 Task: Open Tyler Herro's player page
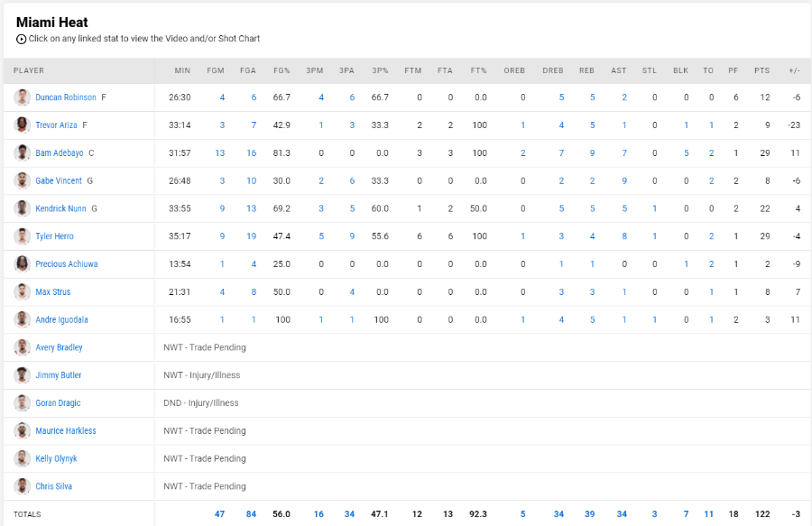coord(54,236)
